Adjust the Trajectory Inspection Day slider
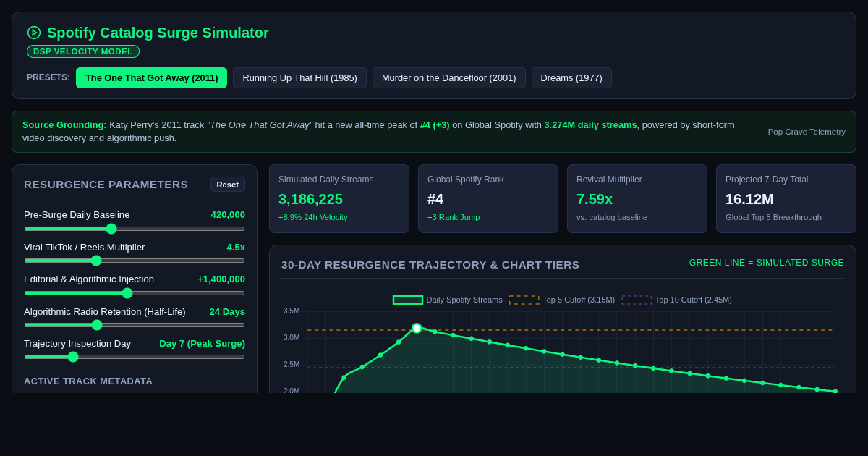The height and width of the screenshot is (456, 868). (135, 357)
